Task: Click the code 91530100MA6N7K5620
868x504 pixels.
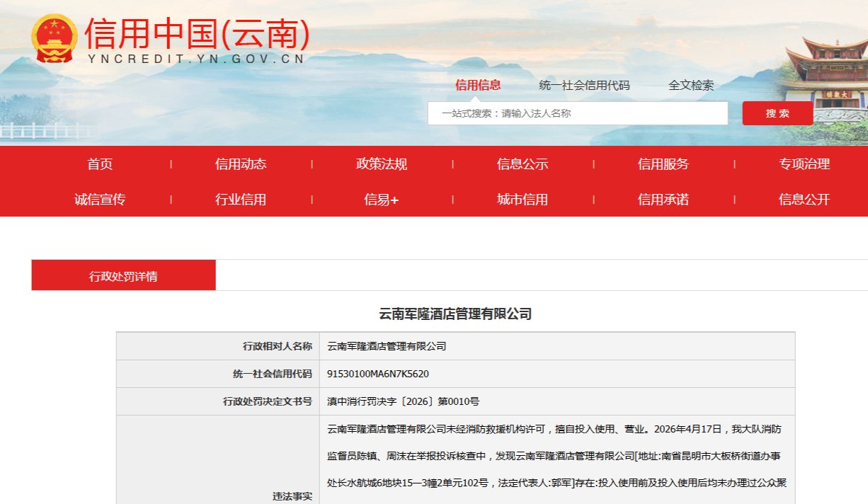Action: pos(378,374)
